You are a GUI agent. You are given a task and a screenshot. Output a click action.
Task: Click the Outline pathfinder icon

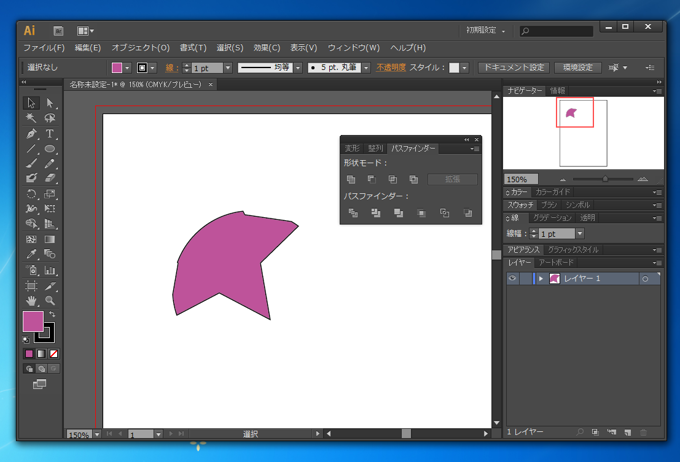445,213
